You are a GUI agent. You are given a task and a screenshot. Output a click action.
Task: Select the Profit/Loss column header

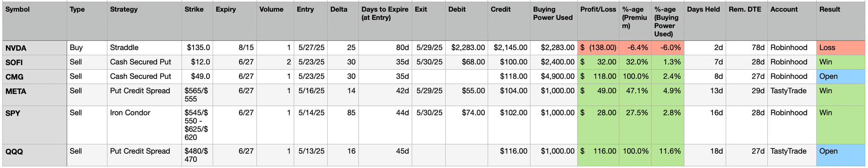(x=598, y=21)
